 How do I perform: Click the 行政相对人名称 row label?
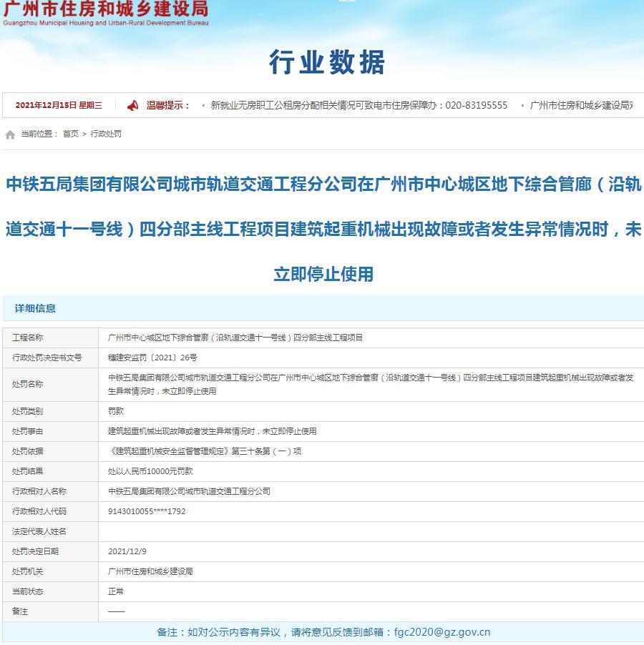point(39,491)
